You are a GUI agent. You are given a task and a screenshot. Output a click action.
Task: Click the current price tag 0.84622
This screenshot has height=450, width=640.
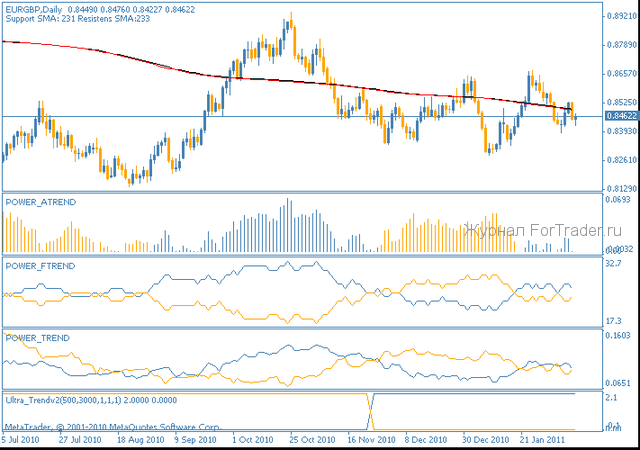tap(622, 116)
